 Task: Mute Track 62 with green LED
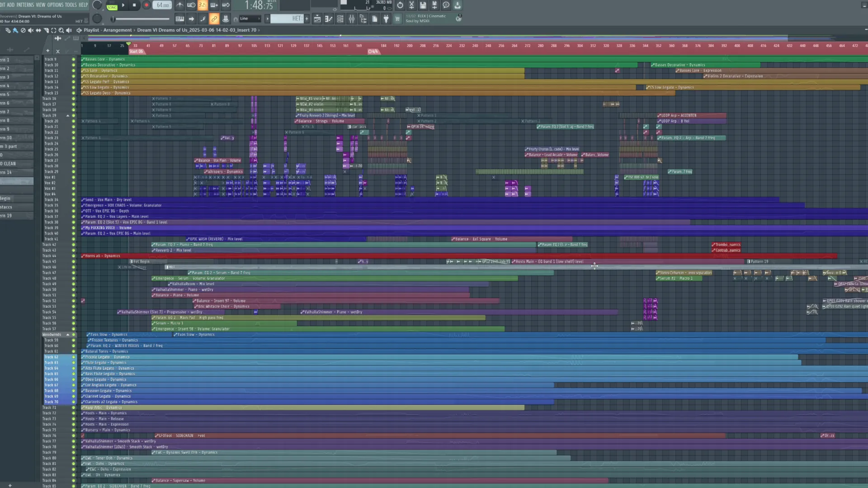74,357
